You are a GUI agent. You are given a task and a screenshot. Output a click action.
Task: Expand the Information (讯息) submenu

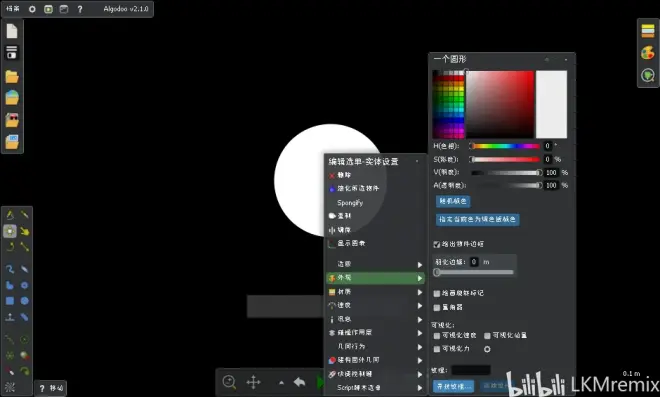[375, 319]
